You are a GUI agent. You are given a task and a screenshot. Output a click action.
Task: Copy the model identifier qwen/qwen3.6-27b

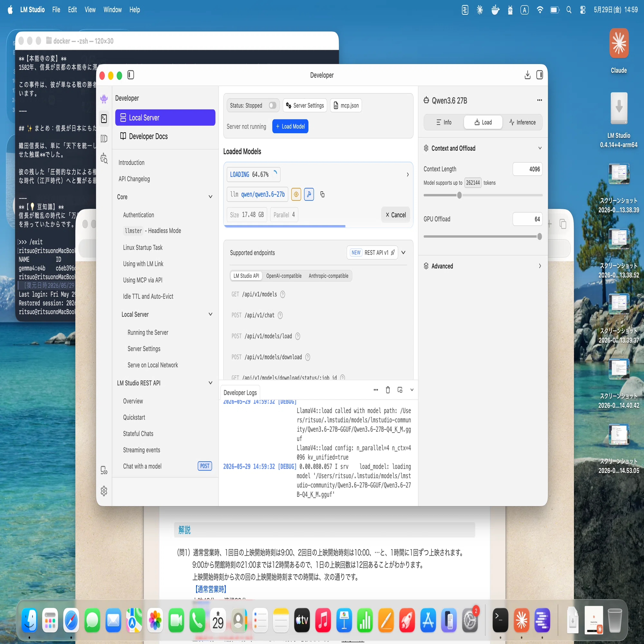coord(322,194)
